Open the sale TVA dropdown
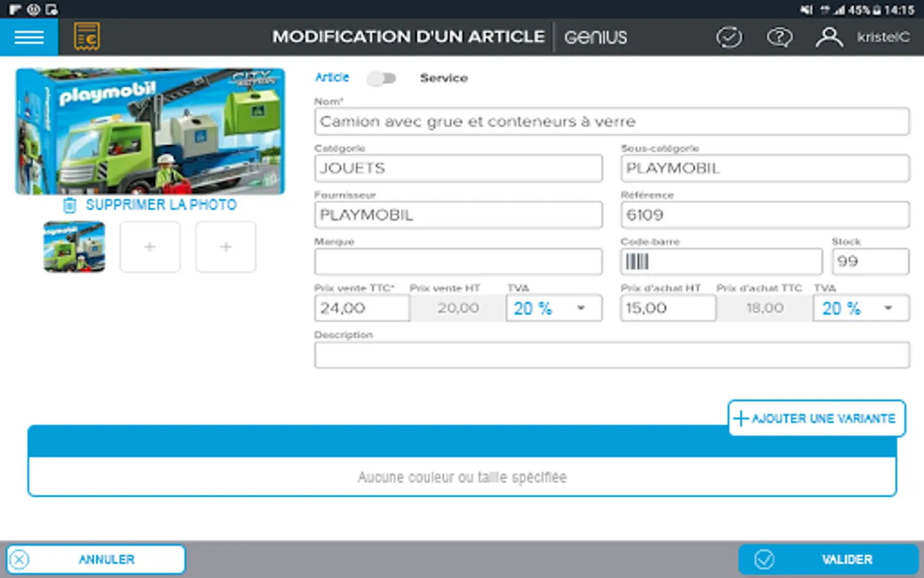The height and width of the screenshot is (578, 924). [x=554, y=308]
